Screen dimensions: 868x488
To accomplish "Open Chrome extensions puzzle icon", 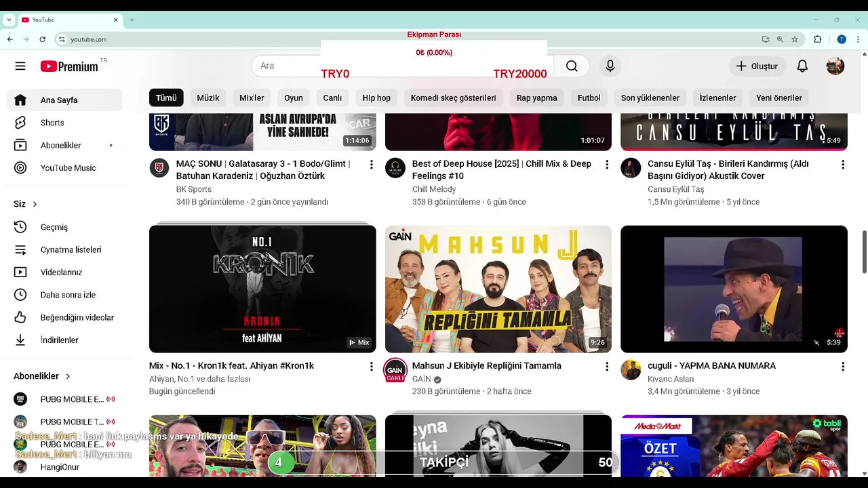I will tap(817, 39).
